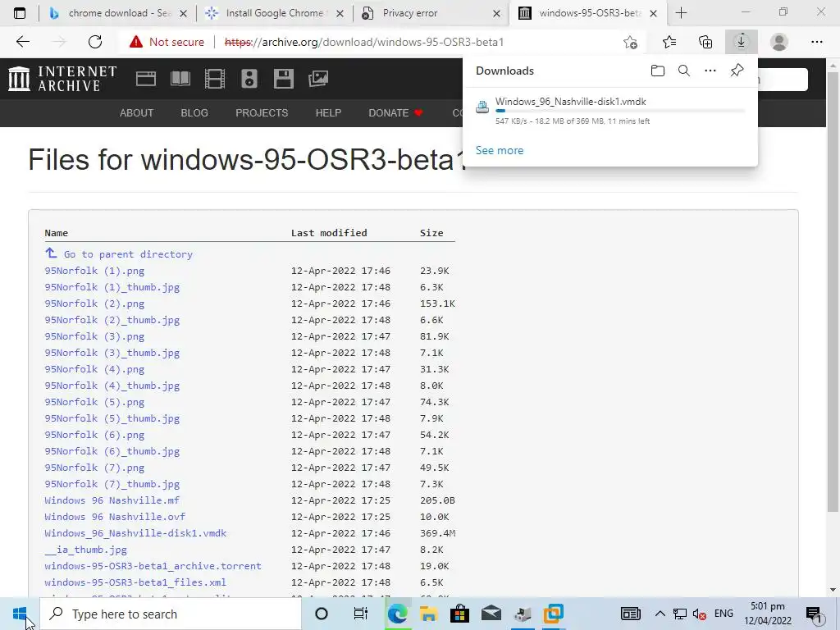Open the Texts book icon
This screenshot has height=630, width=840.
[x=180, y=79]
